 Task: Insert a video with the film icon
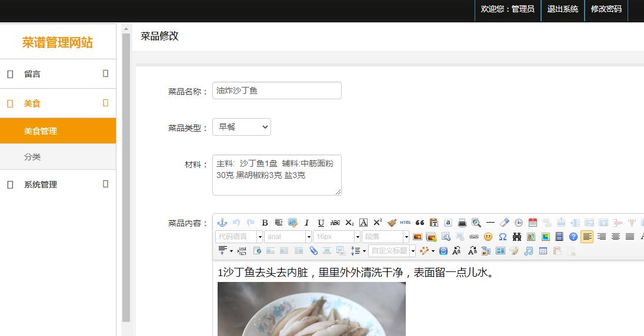click(x=559, y=237)
